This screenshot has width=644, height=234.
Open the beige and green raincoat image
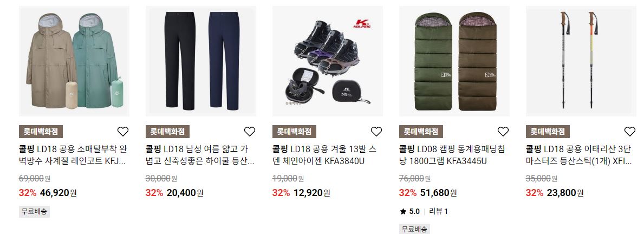(x=74, y=61)
